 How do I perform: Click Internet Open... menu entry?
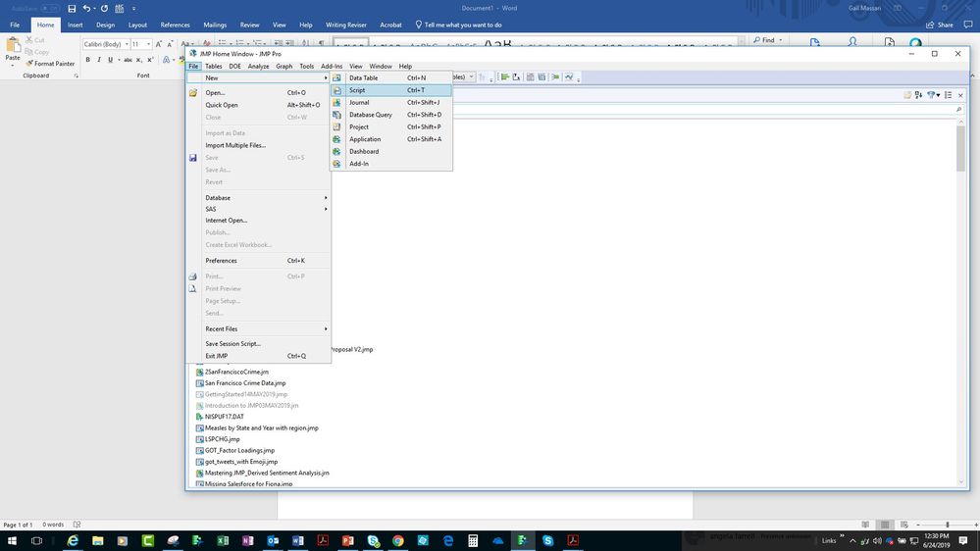pos(258,221)
